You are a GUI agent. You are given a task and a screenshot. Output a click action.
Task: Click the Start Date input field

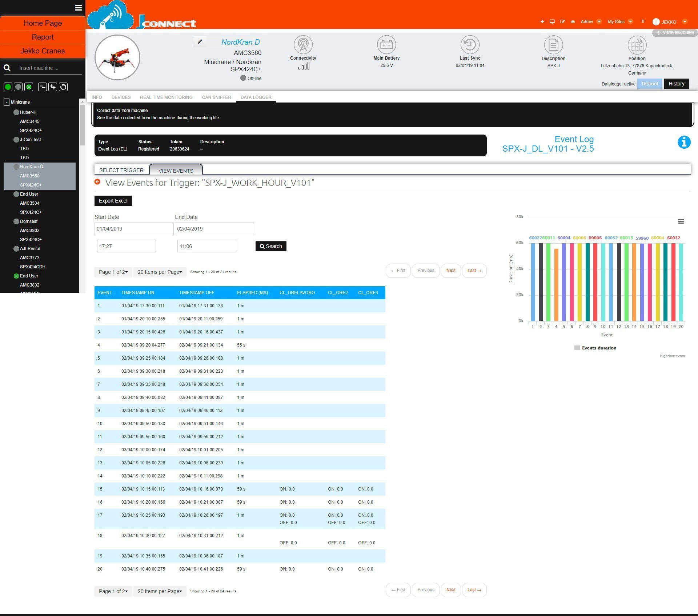tap(134, 229)
